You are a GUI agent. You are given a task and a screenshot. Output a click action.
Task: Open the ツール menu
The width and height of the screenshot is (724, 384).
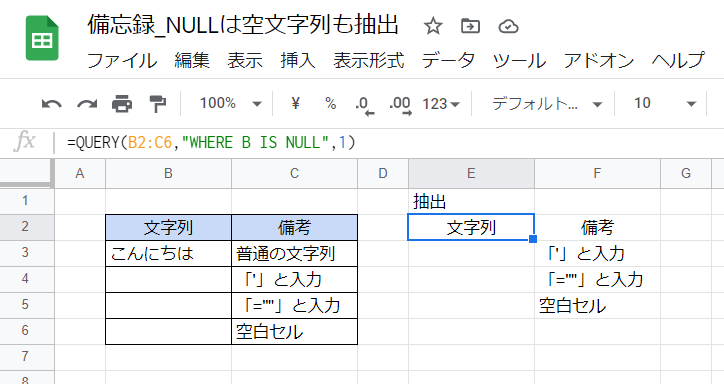[519, 60]
